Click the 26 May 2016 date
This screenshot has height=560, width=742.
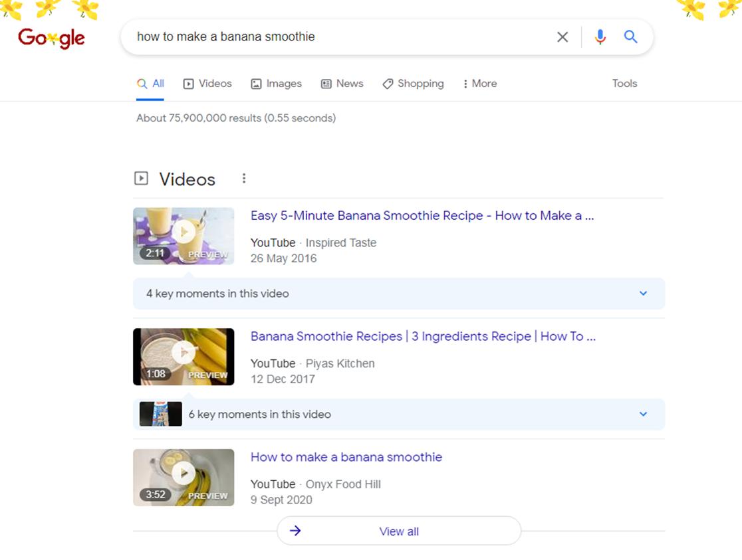[x=283, y=258]
